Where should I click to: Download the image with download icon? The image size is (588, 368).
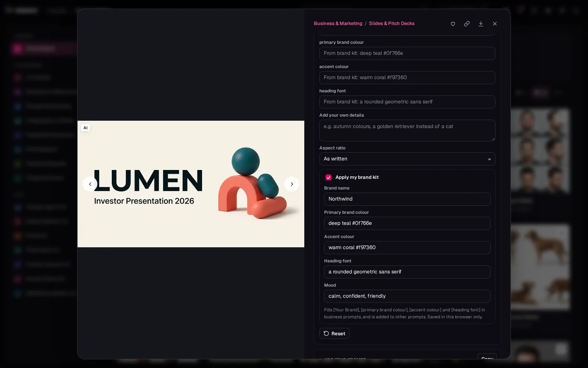[481, 24]
